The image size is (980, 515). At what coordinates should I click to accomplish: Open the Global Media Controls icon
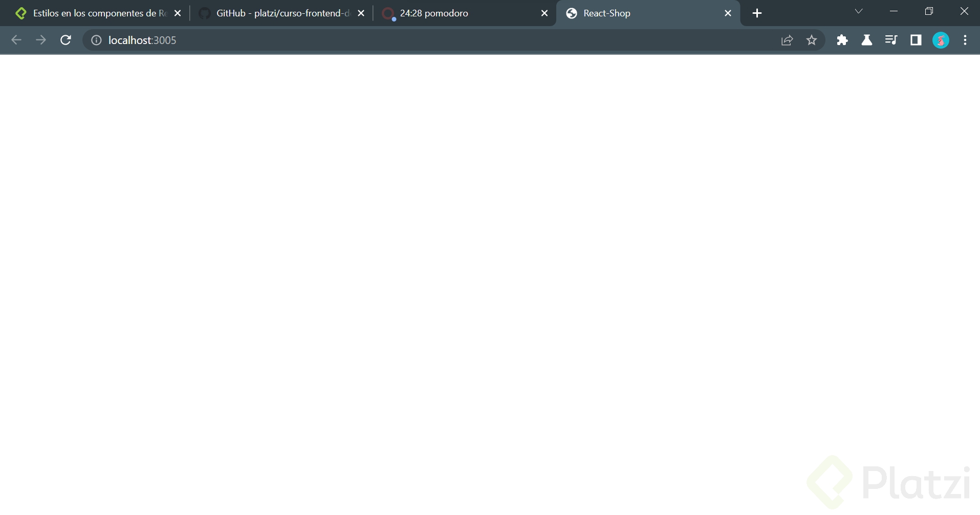click(x=891, y=40)
